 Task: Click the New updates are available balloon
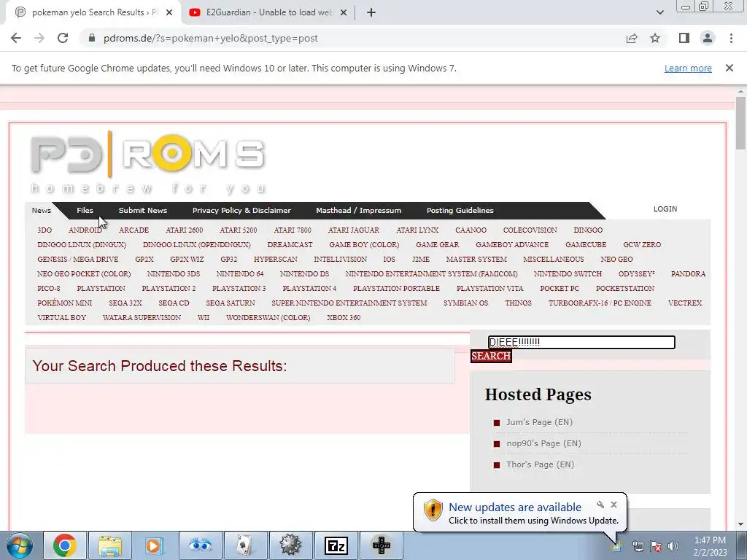(x=520, y=513)
